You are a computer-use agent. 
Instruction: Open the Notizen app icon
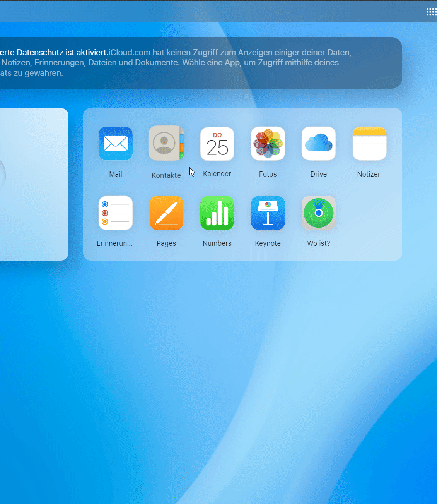pos(369,144)
